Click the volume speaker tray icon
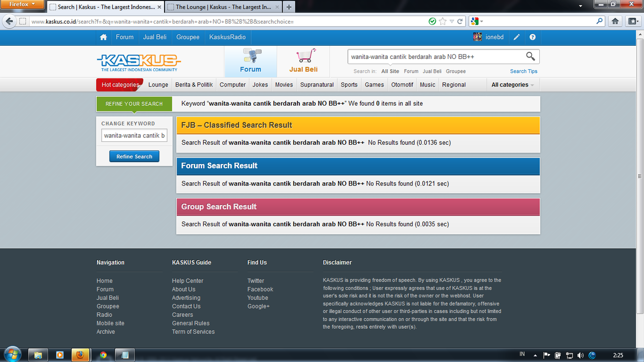This screenshot has width=644, height=362. tap(581, 355)
